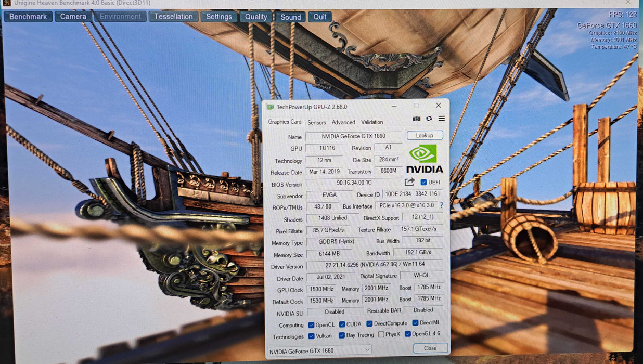Viewport: 643px width, 364px height.
Task: Click the Driver Date value Jul 02, 2021
Action: click(x=330, y=278)
